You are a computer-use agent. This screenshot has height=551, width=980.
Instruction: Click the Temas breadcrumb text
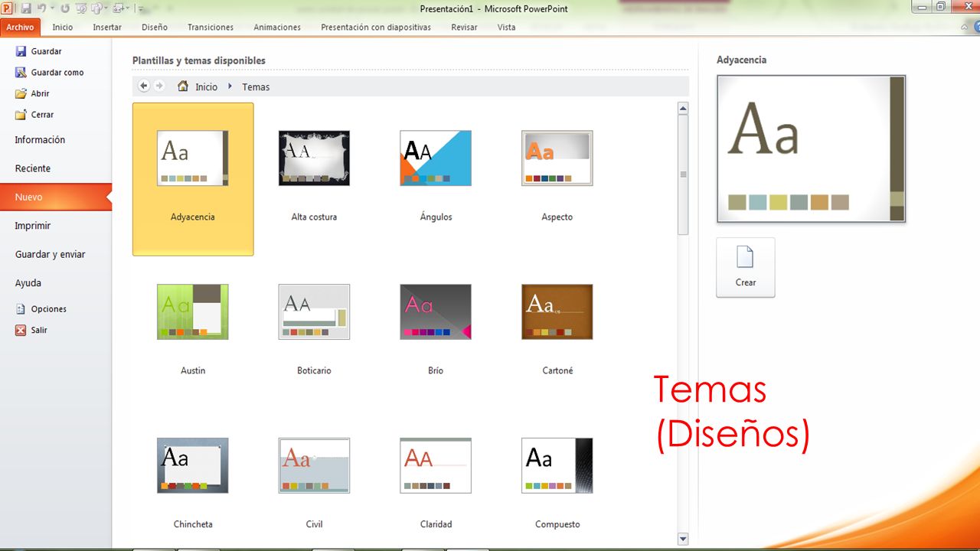256,87
